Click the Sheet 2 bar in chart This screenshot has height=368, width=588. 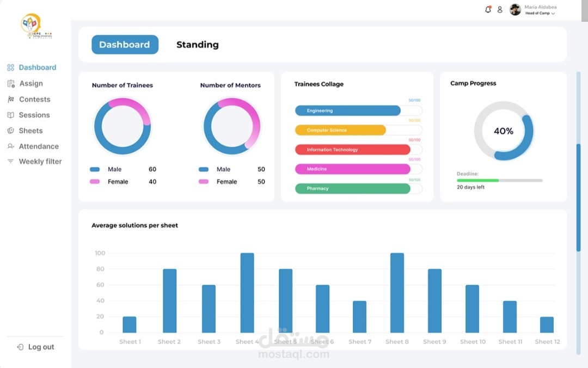pos(169,301)
